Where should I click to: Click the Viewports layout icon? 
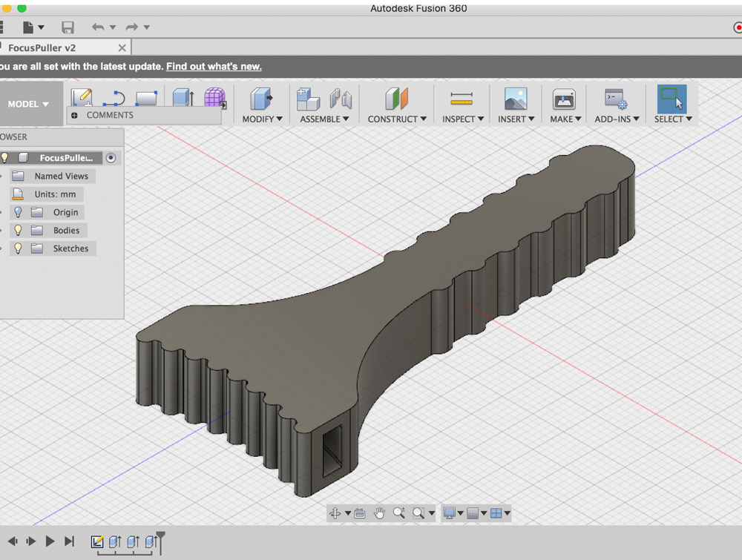(496, 513)
